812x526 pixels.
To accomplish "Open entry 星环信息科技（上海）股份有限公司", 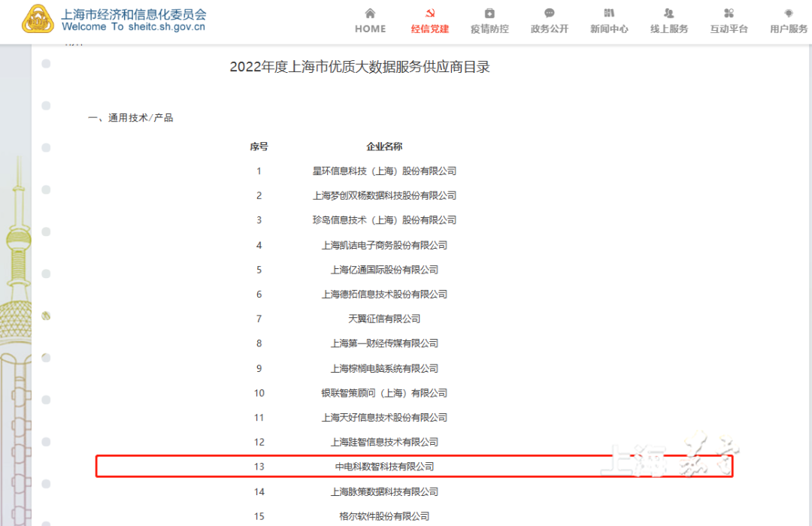I will point(386,171).
